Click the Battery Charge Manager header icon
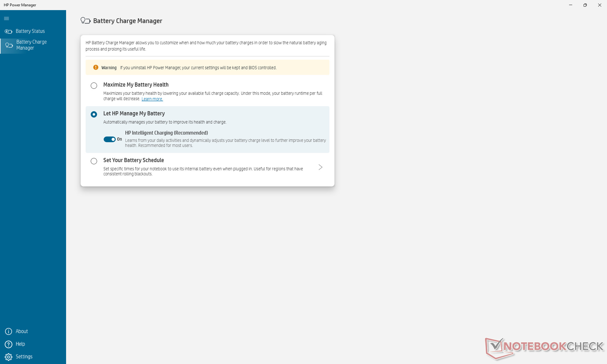Image resolution: width=607 pixels, height=364 pixels. click(x=85, y=21)
